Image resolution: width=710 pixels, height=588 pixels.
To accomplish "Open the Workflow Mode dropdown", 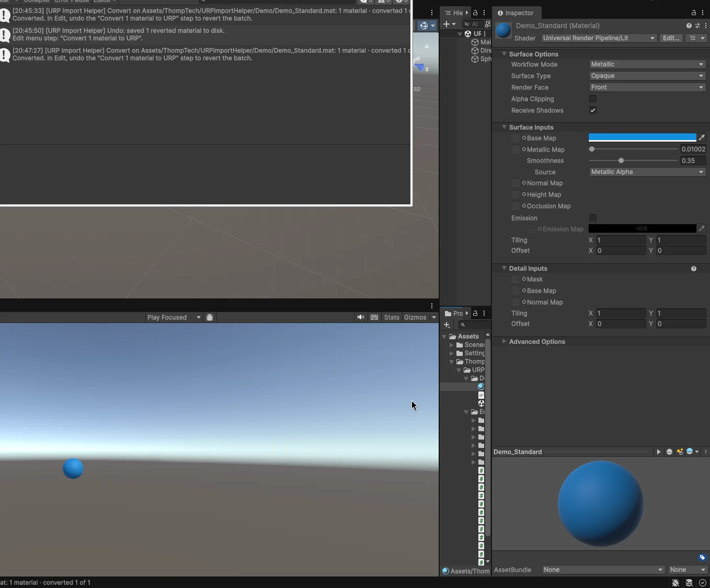I will tap(647, 64).
